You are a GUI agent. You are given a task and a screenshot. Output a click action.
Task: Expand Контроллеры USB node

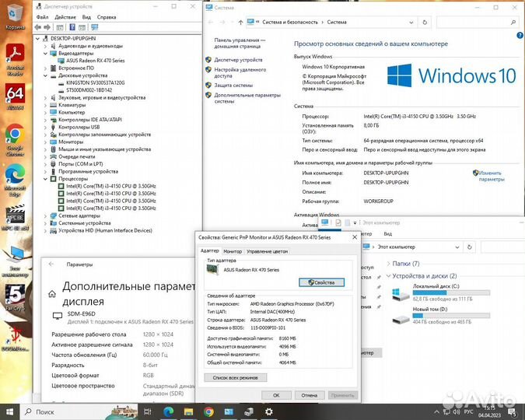point(46,127)
